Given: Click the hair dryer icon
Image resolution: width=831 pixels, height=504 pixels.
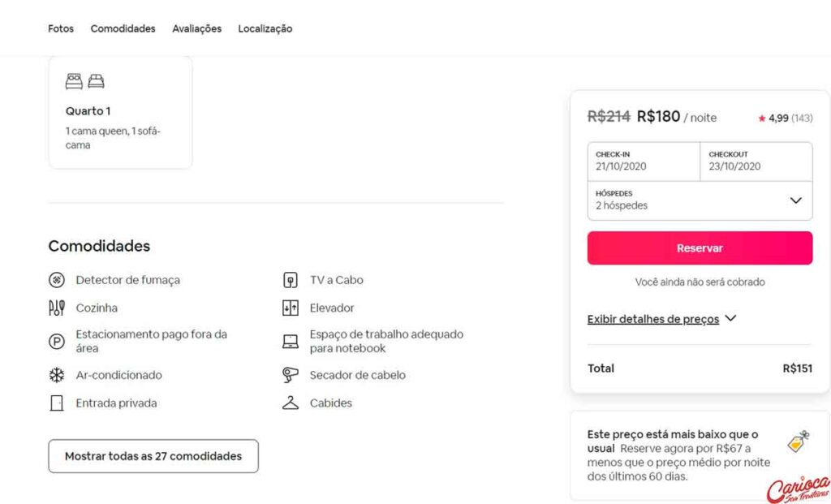Looking at the screenshot, I should (x=291, y=375).
